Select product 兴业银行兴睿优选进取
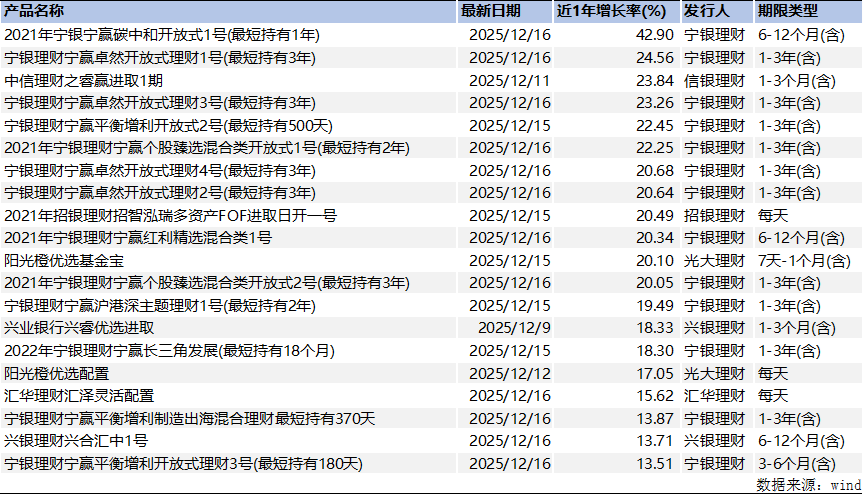Image resolution: width=865 pixels, height=495 pixels. click(79, 328)
